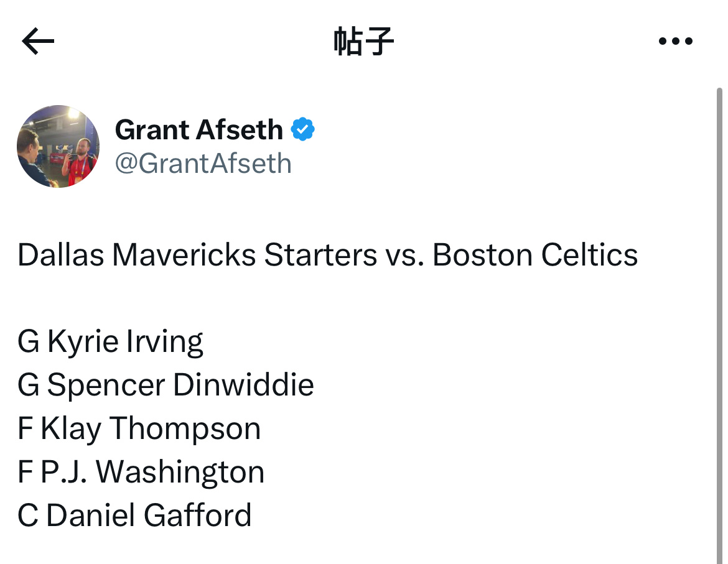Click position letter G beside Kyrie Irving

[x=29, y=341]
